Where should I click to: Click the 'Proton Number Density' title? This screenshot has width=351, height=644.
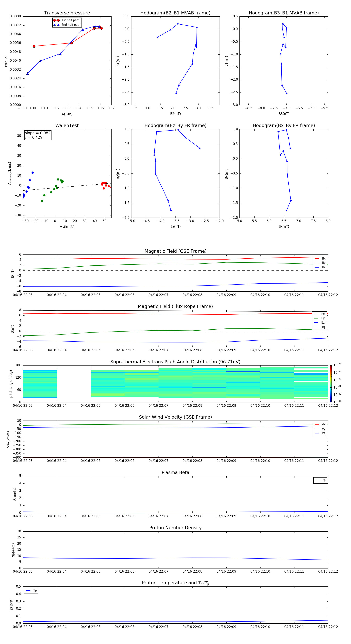tap(175, 528)
